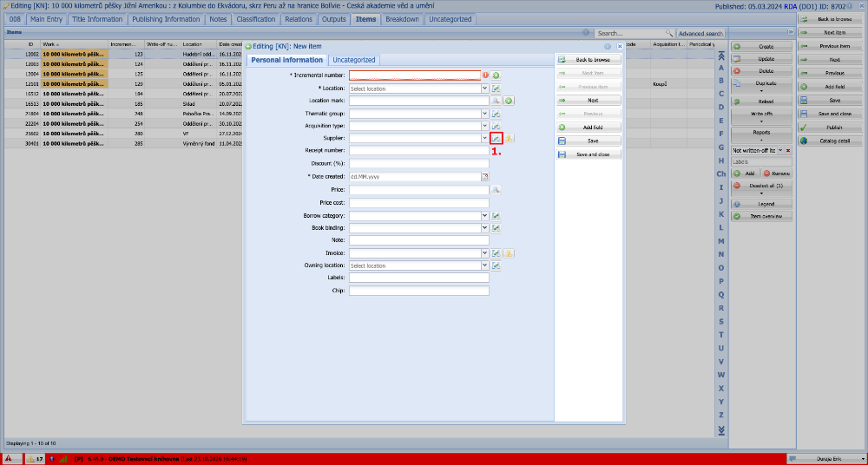Click the Advanced search button

click(700, 33)
